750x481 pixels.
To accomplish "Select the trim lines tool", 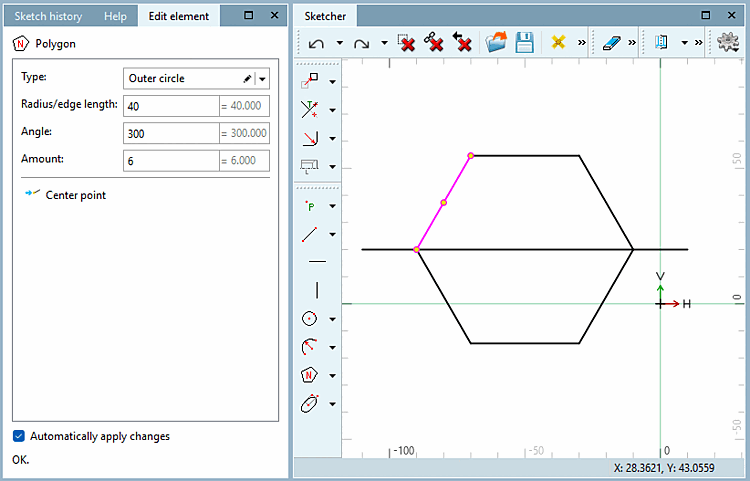I will pos(309,109).
